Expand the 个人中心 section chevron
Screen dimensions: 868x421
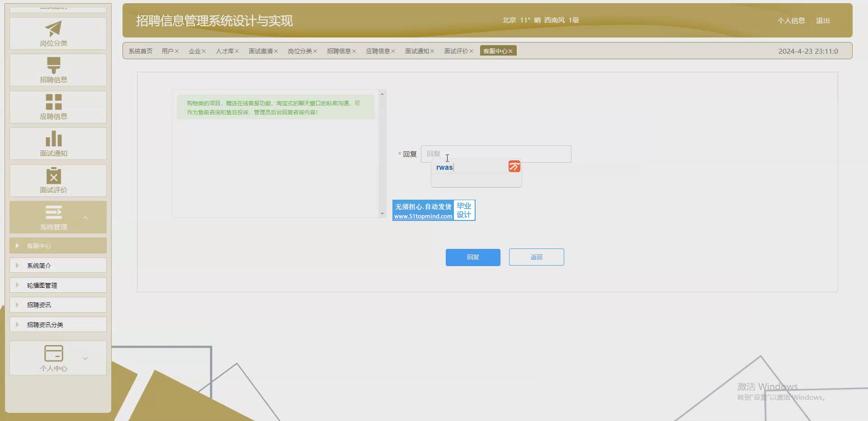point(85,358)
